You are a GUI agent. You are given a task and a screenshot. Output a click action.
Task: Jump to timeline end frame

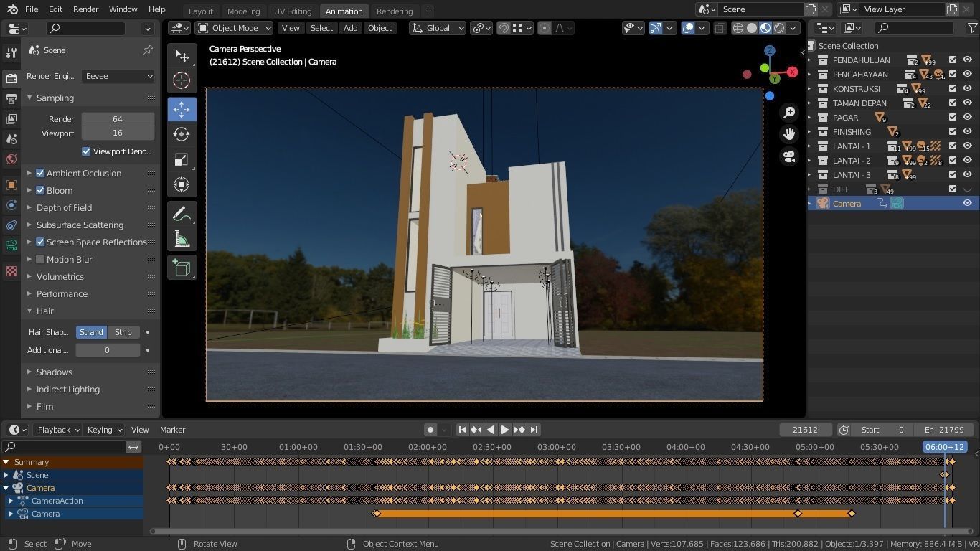pyautogui.click(x=534, y=430)
